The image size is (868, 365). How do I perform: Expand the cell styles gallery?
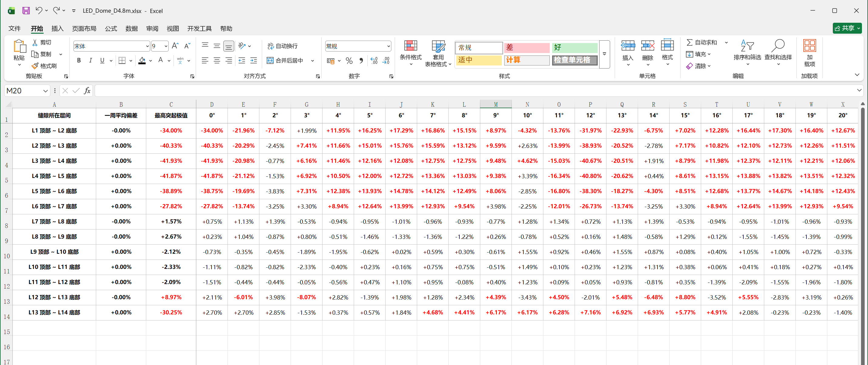tap(604, 54)
